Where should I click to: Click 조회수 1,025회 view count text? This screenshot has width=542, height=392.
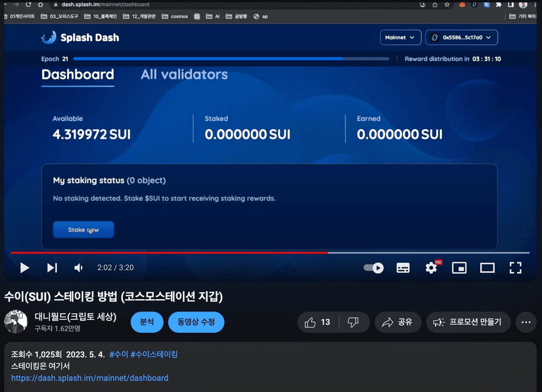click(x=36, y=354)
